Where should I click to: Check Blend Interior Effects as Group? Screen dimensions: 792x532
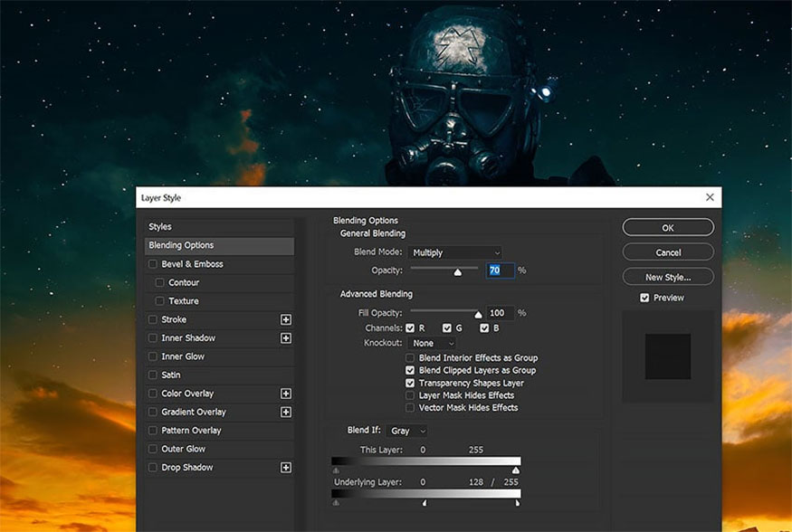tap(410, 358)
